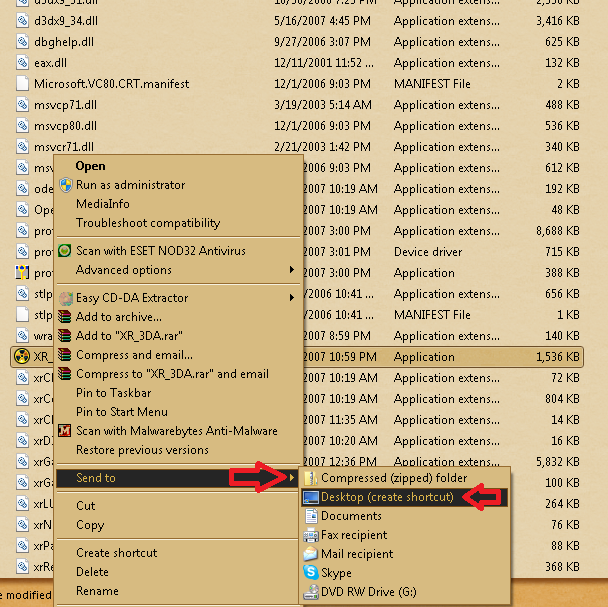
Task: Select the file named dbghelp.dll
Action: tap(64, 42)
